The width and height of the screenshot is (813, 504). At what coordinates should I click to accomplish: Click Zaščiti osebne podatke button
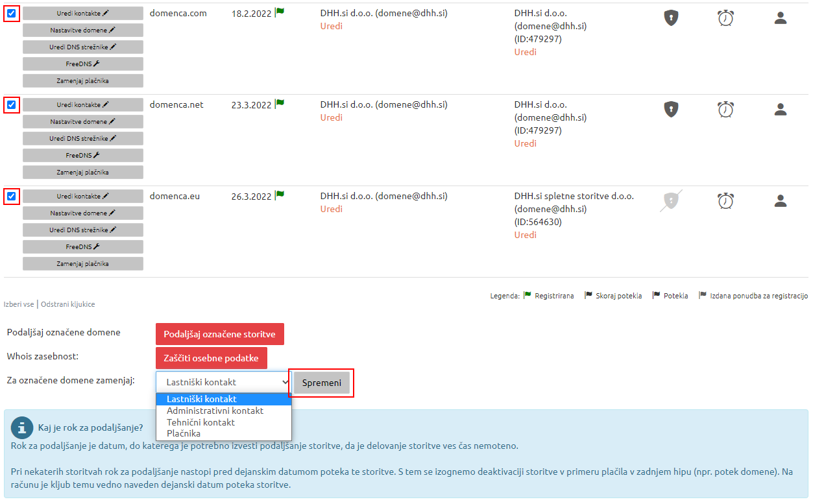click(x=212, y=358)
